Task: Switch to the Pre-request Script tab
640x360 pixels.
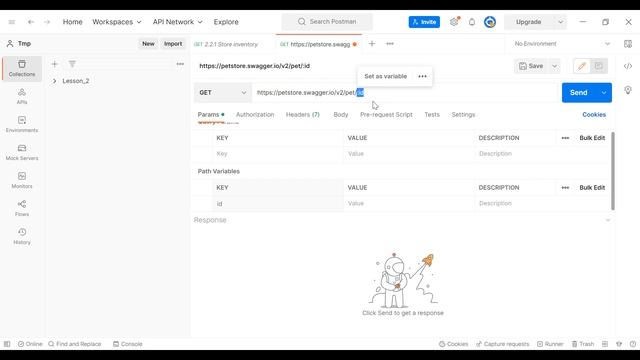Action: 386,115
